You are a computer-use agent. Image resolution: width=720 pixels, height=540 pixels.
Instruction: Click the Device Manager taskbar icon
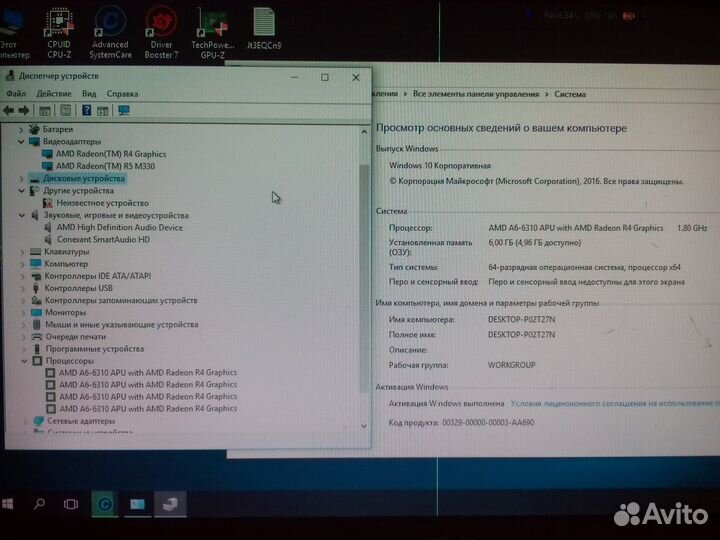click(170, 504)
